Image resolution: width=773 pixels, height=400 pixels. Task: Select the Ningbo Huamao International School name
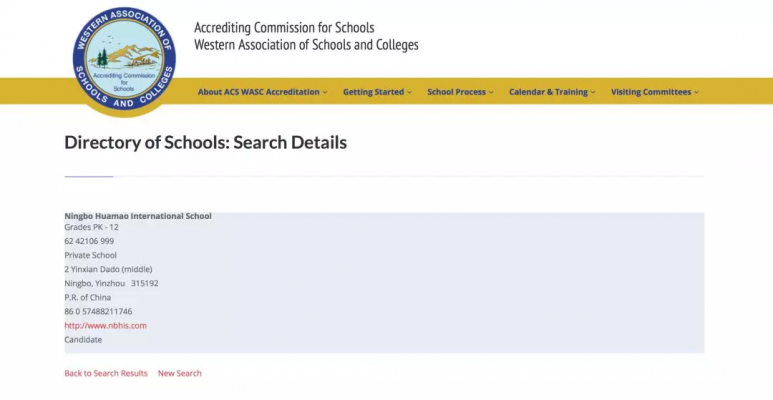pyautogui.click(x=138, y=216)
